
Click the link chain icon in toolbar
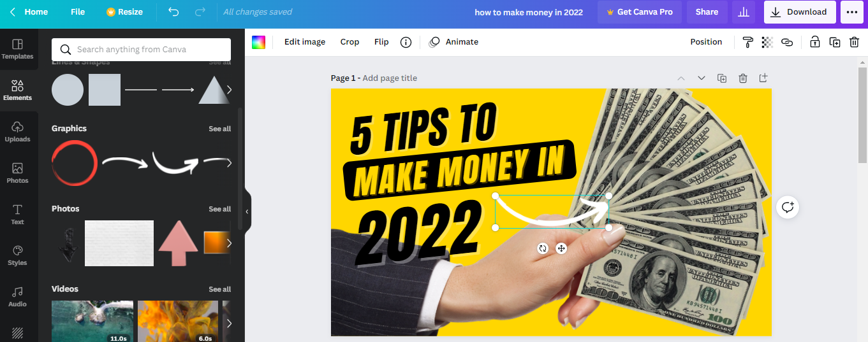click(787, 42)
